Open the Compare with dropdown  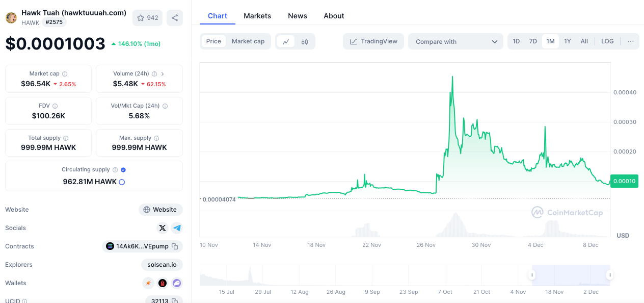click(x=455, y=41)
